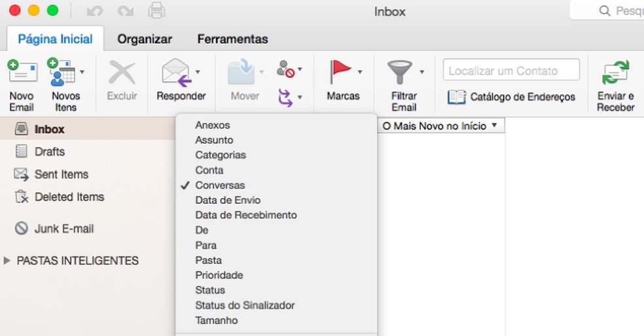
Task: Click the Enviar e Receber icon
Action: [x=616, y=72]
